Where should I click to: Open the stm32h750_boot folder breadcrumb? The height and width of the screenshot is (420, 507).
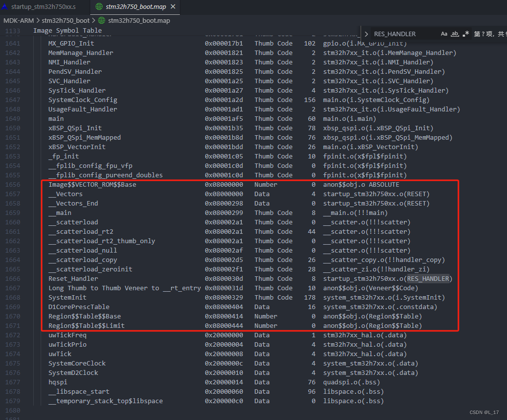click(65, 21)
